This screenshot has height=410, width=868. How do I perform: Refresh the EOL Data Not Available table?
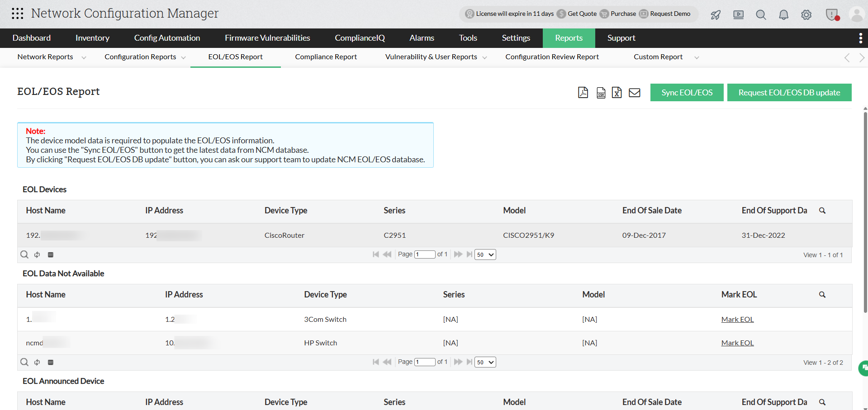[37, 362]
